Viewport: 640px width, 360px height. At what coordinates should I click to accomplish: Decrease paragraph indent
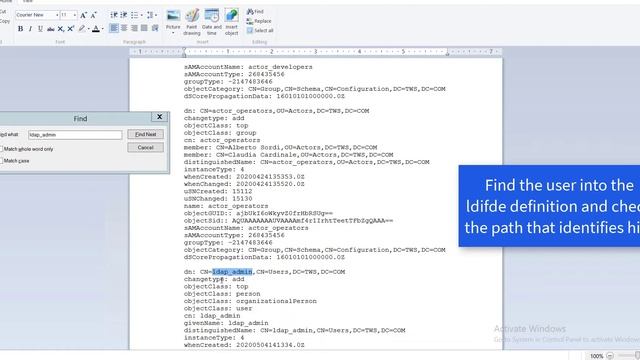[114, 15]
